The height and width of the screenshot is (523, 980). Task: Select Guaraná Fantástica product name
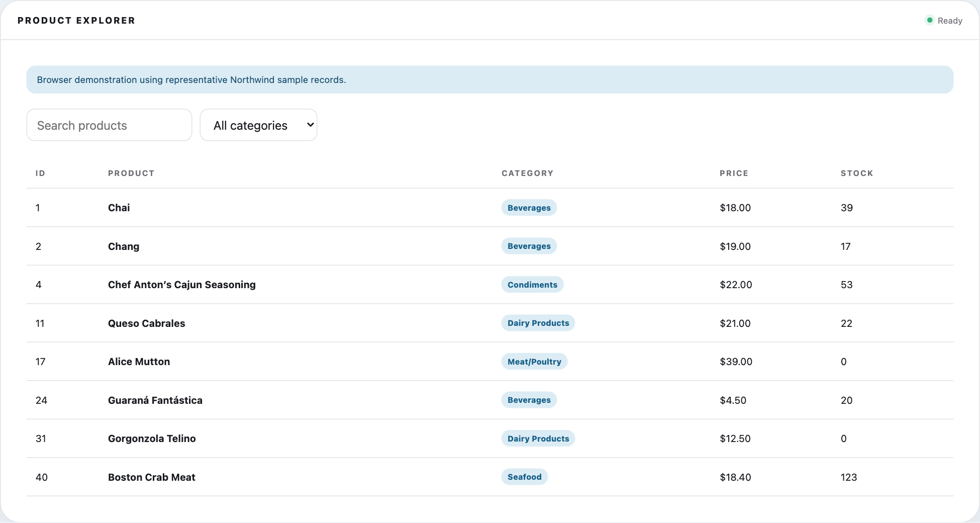coord(155,400)
